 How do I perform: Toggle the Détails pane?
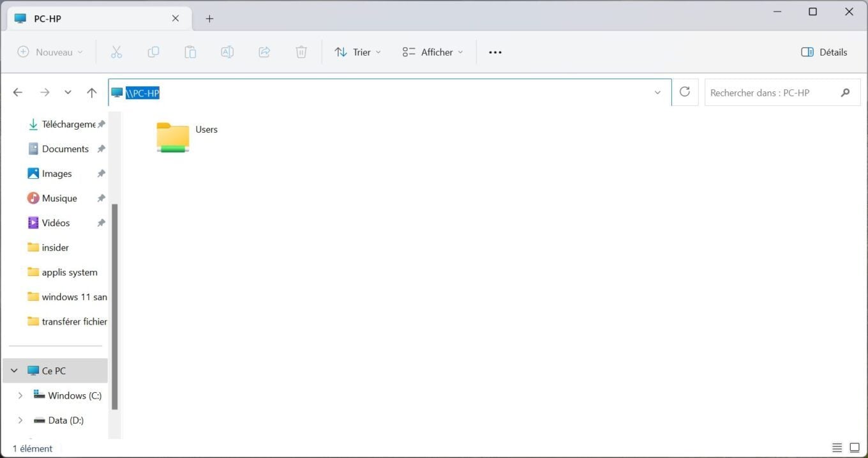pos(824,52)
